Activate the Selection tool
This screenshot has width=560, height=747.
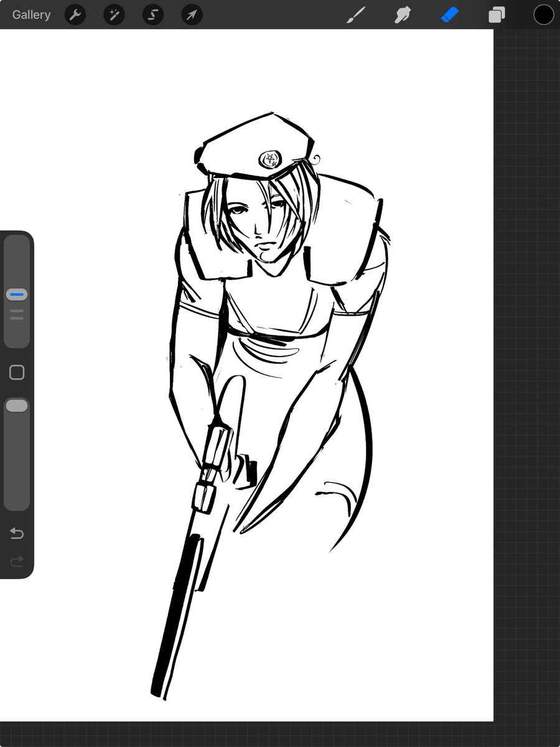(153, 15)
